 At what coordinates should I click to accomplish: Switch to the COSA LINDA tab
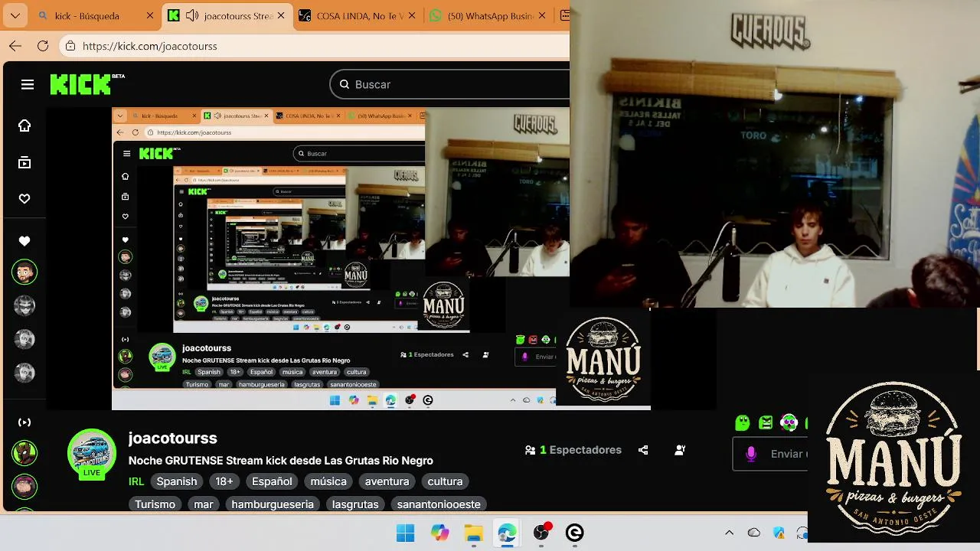359,15
